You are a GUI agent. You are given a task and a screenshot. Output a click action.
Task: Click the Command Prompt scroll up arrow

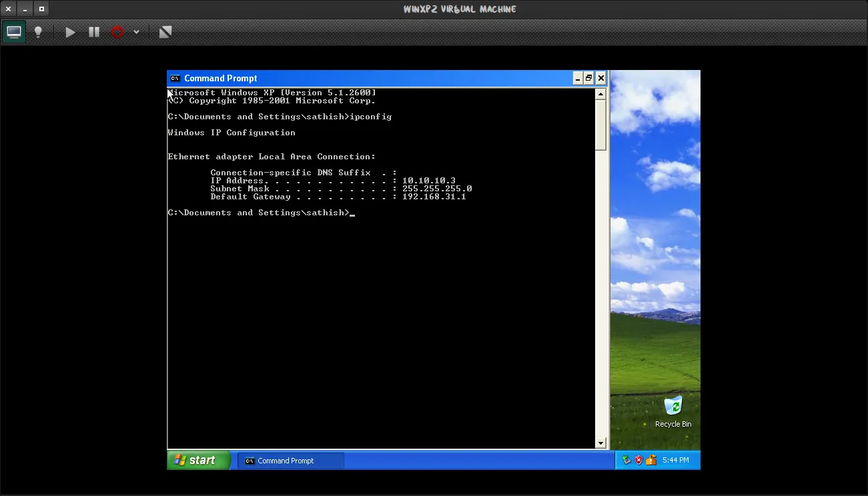(600, 94)
